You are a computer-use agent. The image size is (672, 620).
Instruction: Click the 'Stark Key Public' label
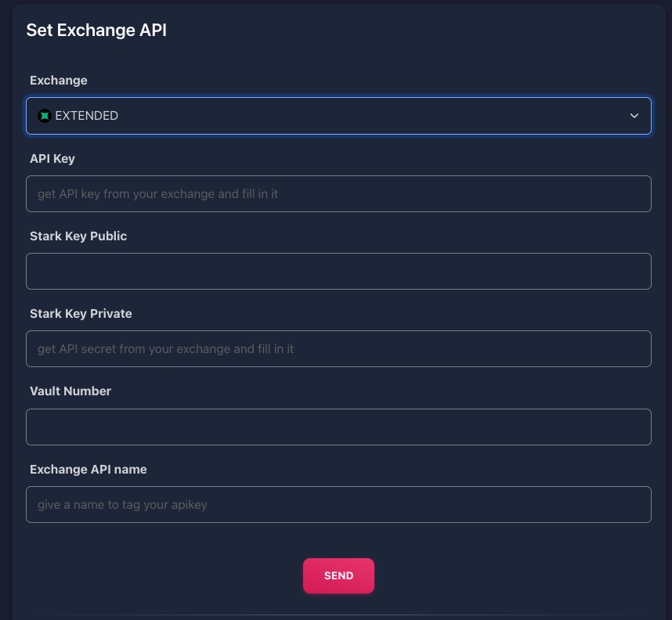click(x=78, y=236)
